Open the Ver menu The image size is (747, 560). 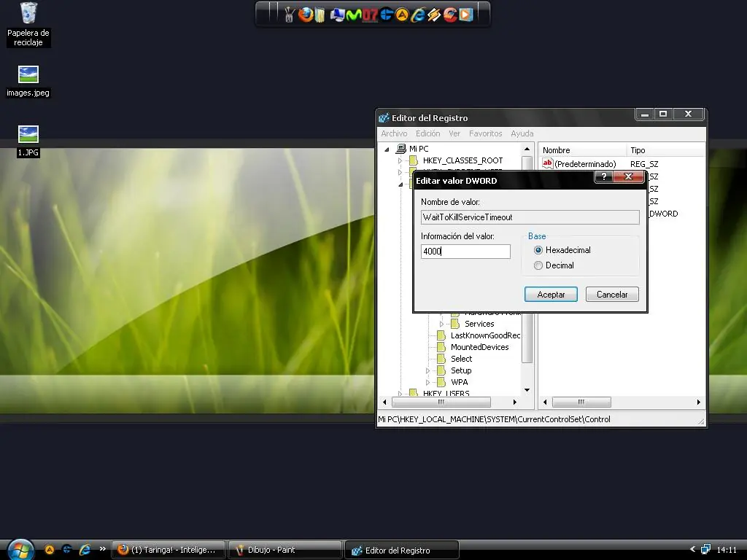coord(454,133)
